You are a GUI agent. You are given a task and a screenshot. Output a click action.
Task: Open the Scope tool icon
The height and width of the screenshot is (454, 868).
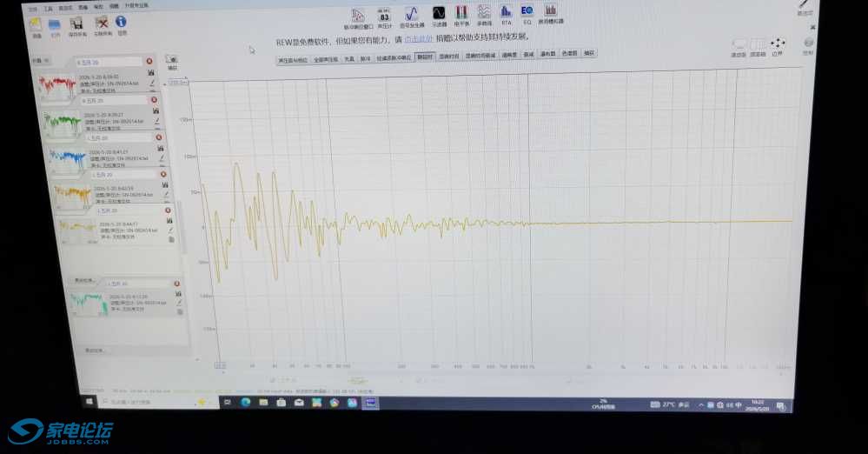point(439,17)
